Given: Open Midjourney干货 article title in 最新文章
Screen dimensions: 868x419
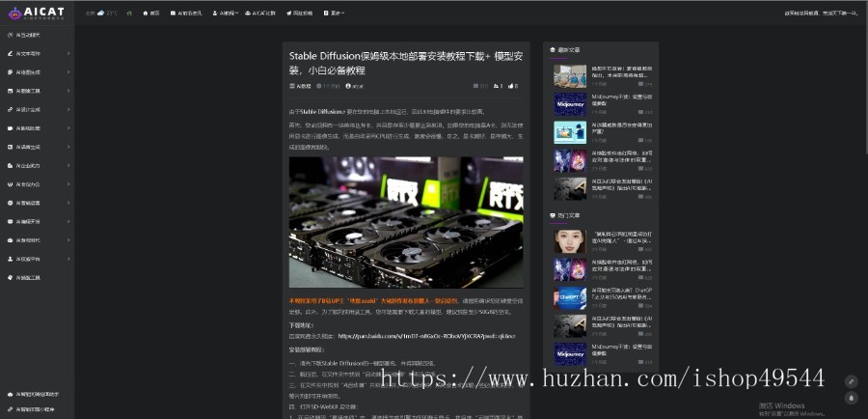Looking at the screenshot, I should click(x=622, y=99).
